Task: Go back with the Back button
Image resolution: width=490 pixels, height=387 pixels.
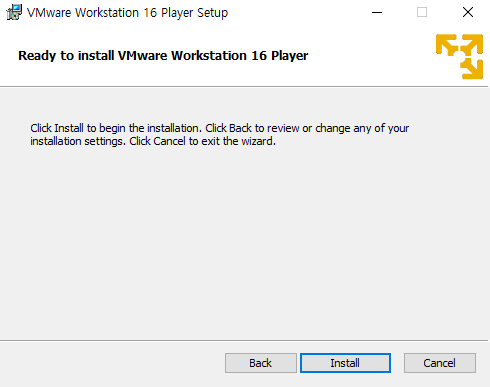Action: pyautogui.click(x=261, y=363)
